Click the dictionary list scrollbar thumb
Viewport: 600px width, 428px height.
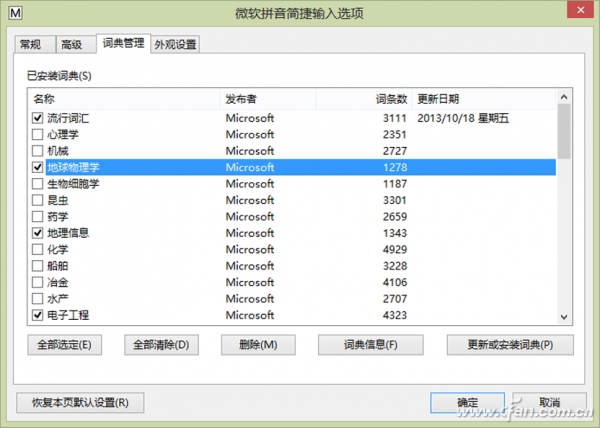pos(564,131)
